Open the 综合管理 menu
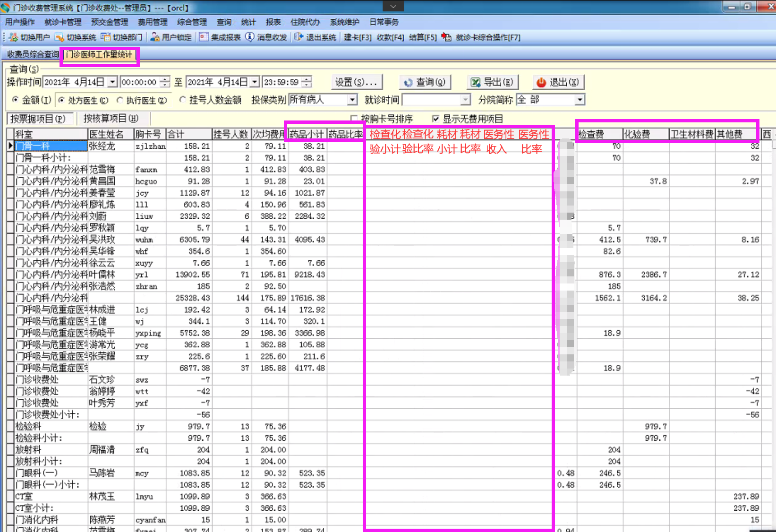 [x=192, y=22]
